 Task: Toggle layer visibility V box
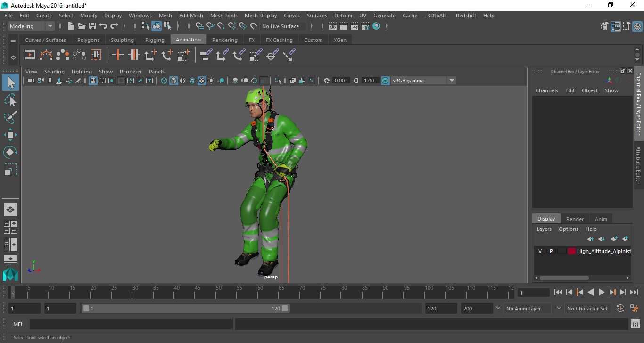point(540,251)
